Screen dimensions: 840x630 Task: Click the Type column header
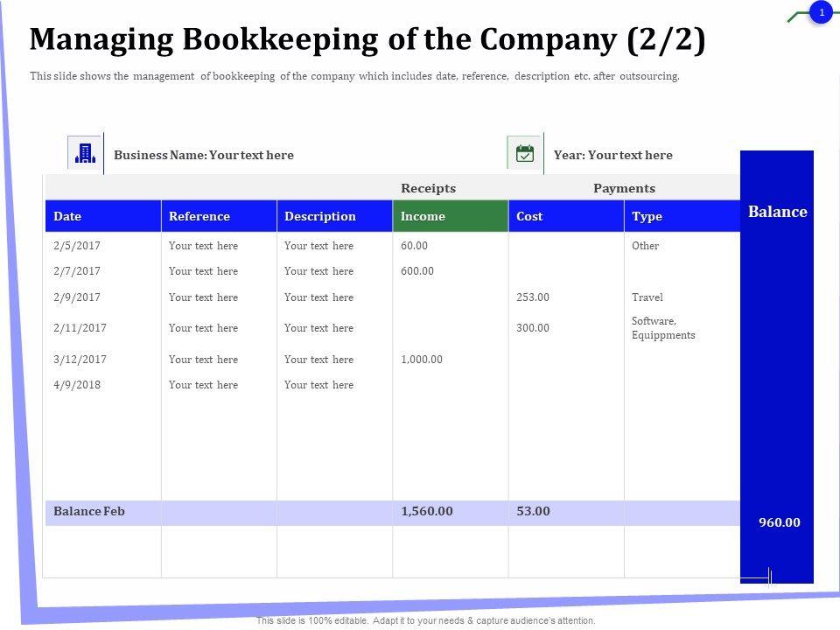coord(647,216)
